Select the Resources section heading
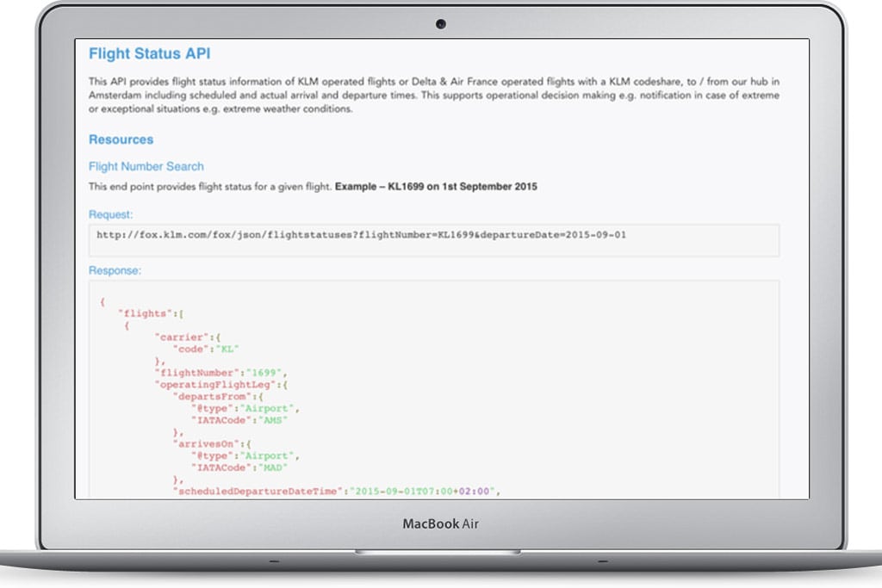Image resolution: width=882 pixels, height=588 pixels. click(x=121, y=139)
